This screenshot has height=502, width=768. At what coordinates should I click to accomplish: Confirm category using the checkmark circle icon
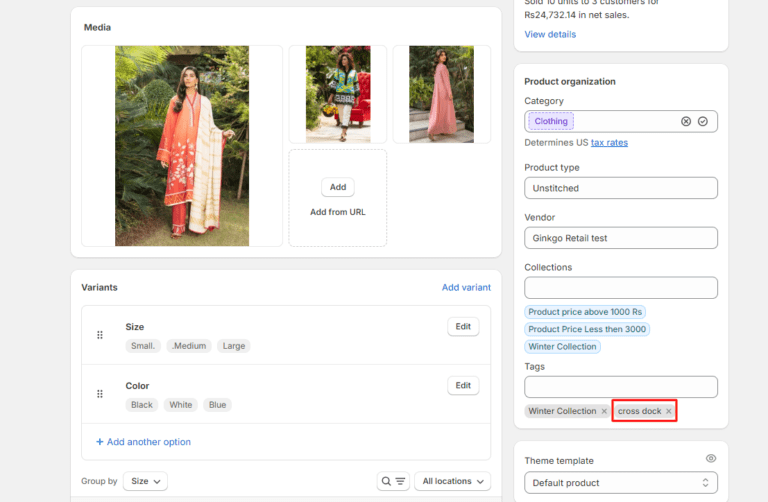pyautogui.click(x=703, y=121)
